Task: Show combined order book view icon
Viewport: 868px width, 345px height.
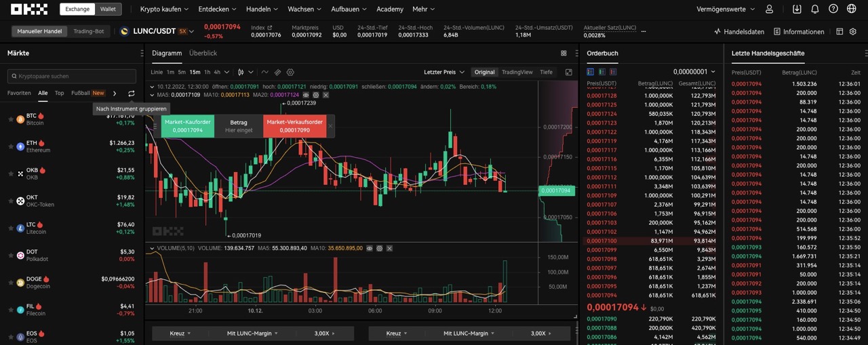Action: [x=590, y=72]
